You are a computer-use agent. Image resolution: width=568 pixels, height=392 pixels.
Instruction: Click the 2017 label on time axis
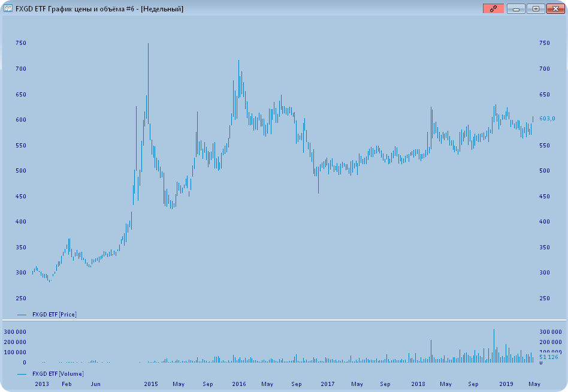coord(328,384)
